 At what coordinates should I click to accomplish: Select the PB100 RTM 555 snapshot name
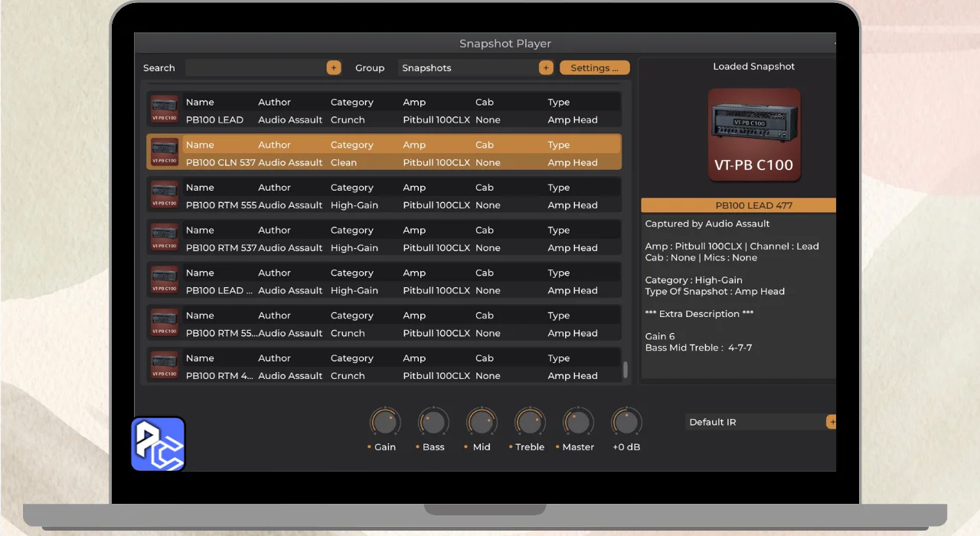point(220,205)
